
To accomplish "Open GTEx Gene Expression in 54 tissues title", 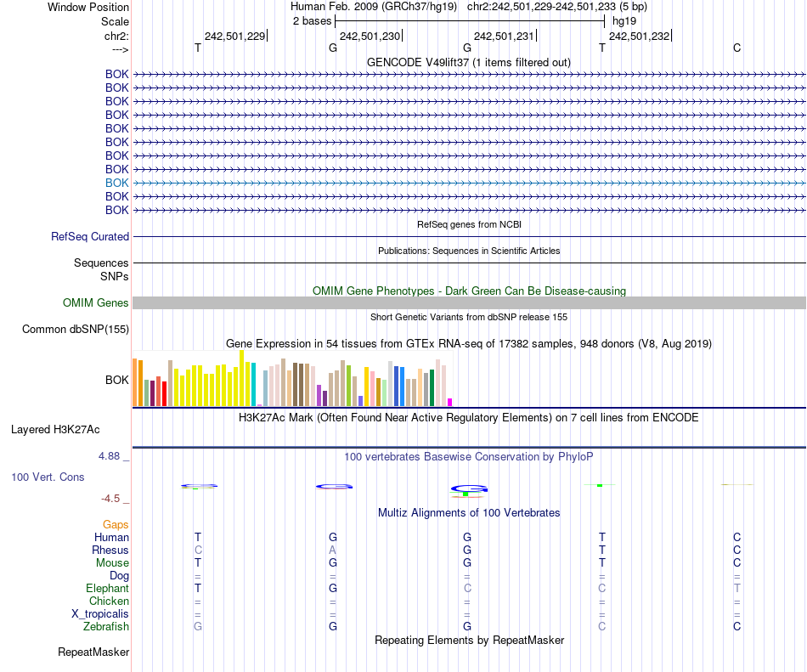I will 469,344.
